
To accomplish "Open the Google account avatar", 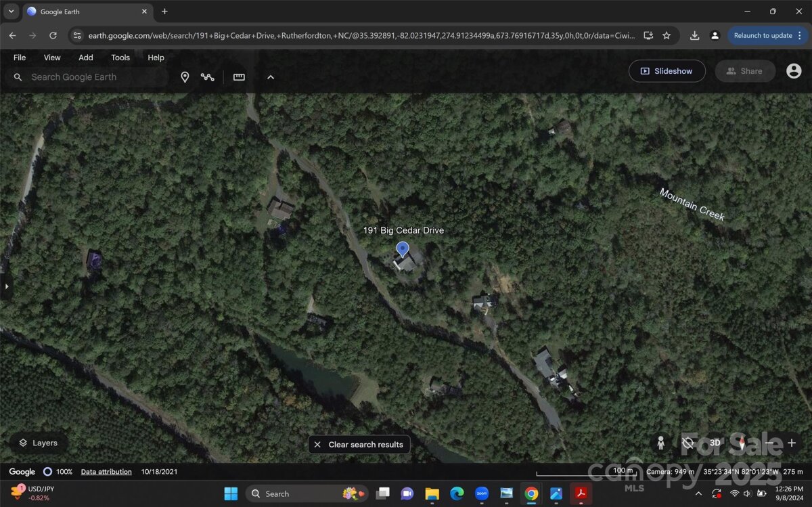I will tap(794, 71).
